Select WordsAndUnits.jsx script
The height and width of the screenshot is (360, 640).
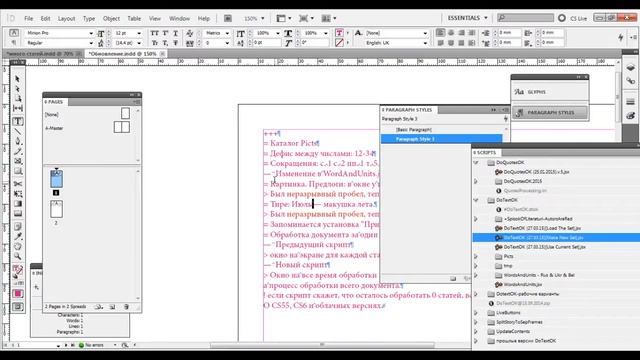(x=522, y=284)
